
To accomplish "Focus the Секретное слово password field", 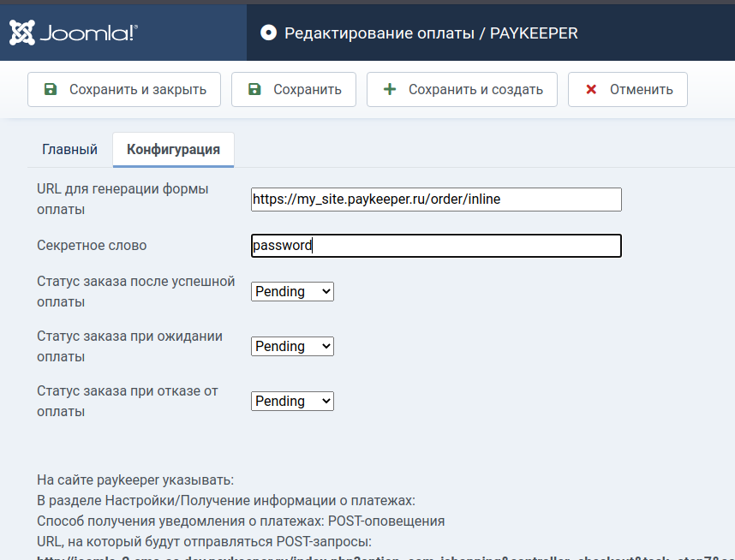I will [x=436, y=246].
